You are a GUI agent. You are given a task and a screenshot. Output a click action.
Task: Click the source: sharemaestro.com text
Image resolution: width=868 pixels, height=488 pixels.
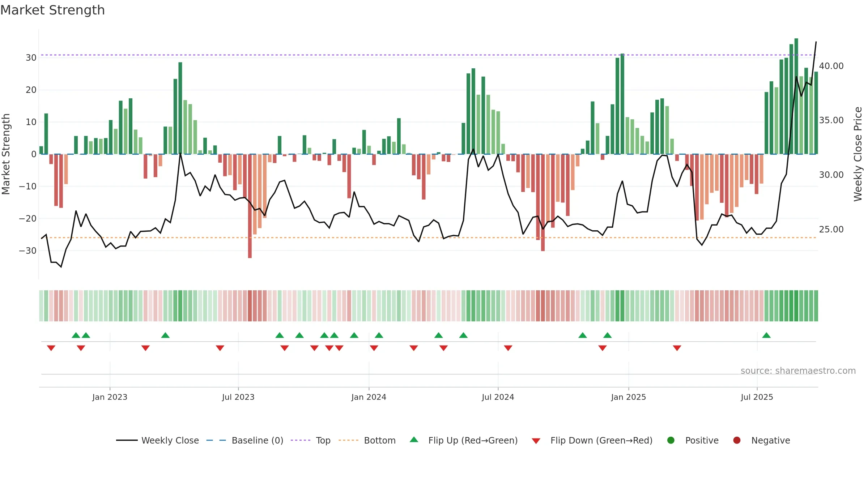[x=798, y=371]
